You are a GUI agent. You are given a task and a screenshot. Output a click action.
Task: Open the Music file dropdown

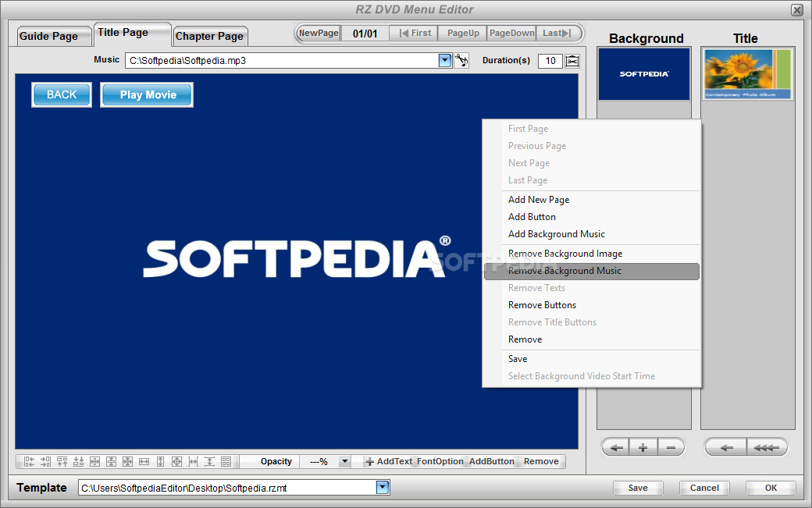click(x=445, y=61)
